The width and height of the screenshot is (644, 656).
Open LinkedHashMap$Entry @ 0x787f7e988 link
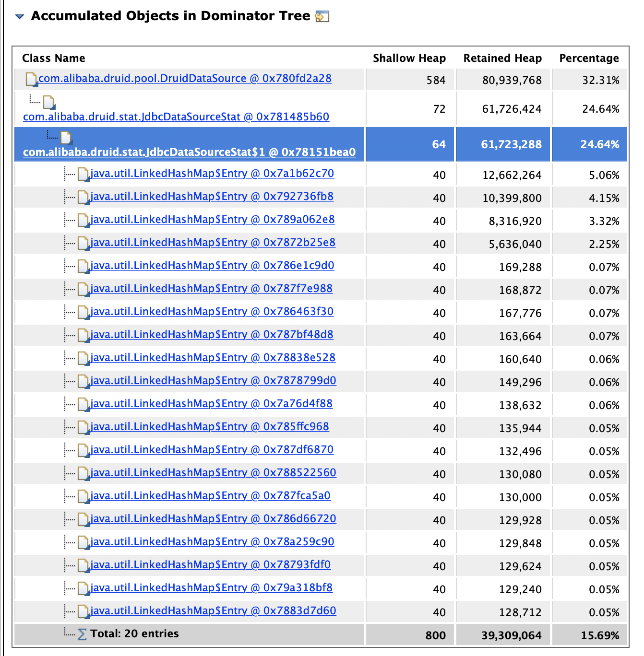tap(211, 288)
